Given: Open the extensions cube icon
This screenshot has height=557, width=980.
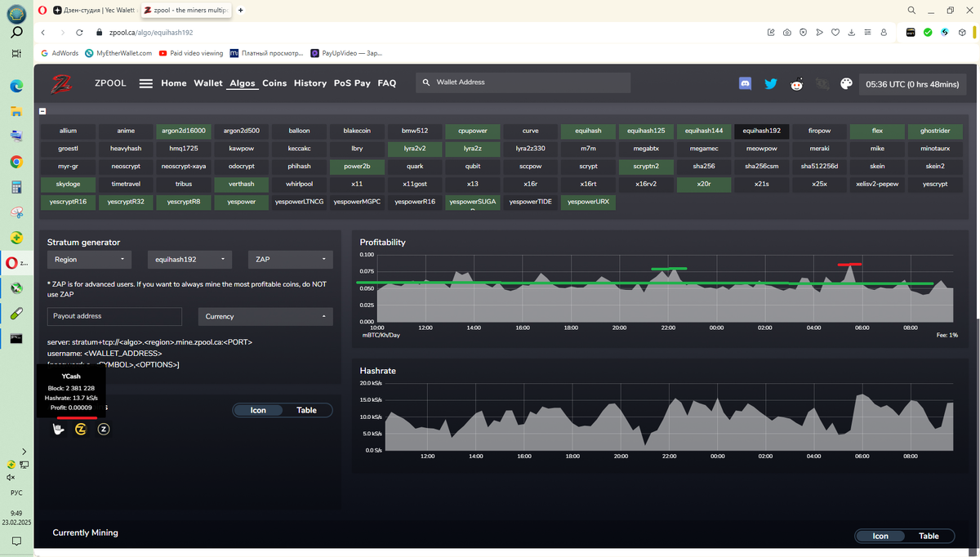Looking at the screenshot, I should (x=963, y=33).
